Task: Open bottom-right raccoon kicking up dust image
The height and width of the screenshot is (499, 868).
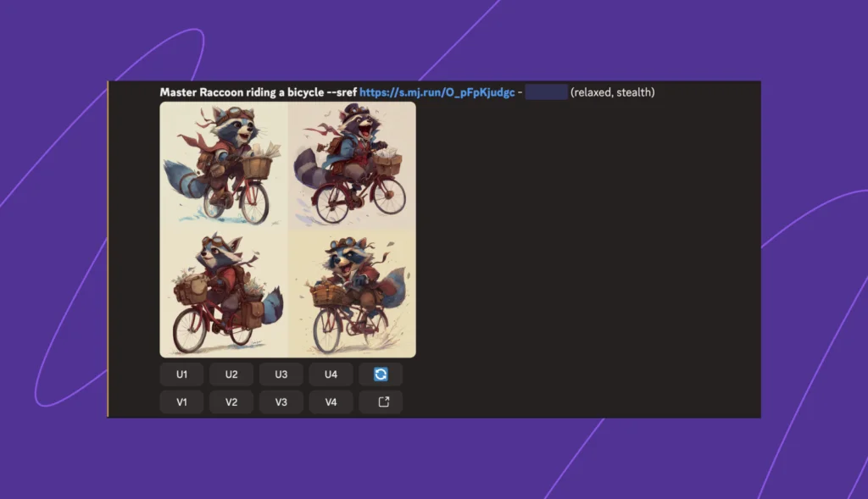Action: click(352, 293)
